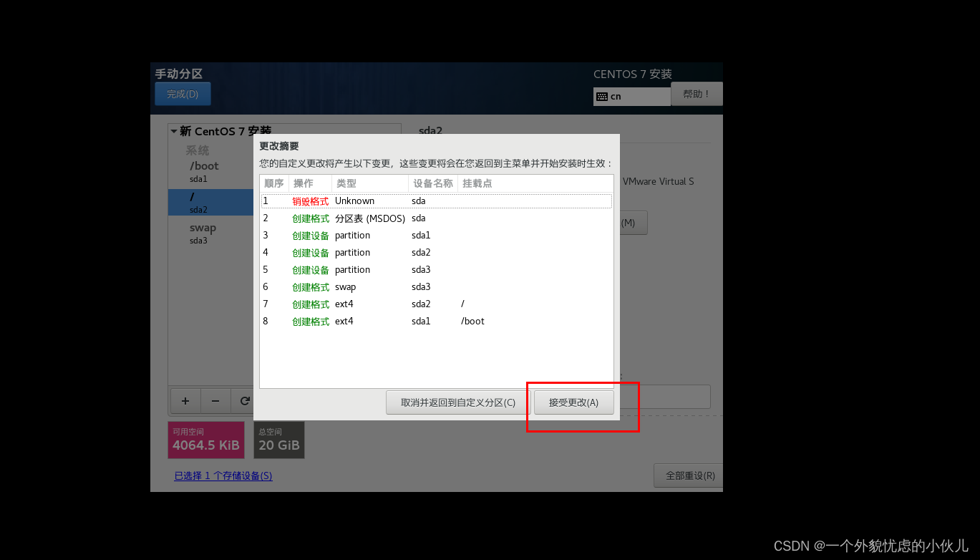980x560 pixels.
Task: Click the 接受更改(A) button
Action: (574, 402)
